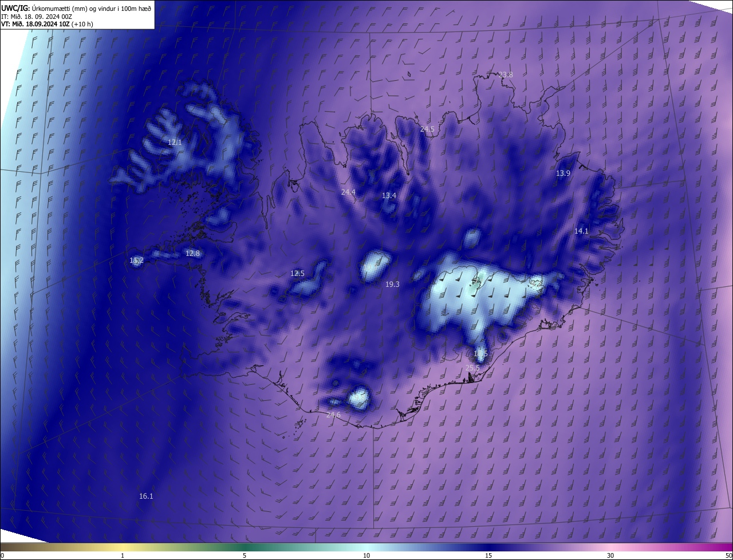Click the 10 tick on the color scale
733x560 pixels.
366,555
